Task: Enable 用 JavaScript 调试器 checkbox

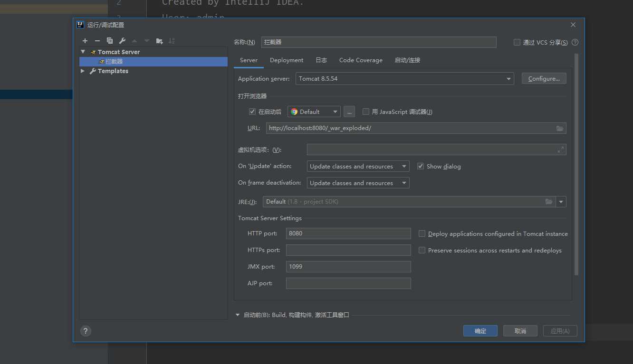Action: pyautogui.click(x=366, y=112)
